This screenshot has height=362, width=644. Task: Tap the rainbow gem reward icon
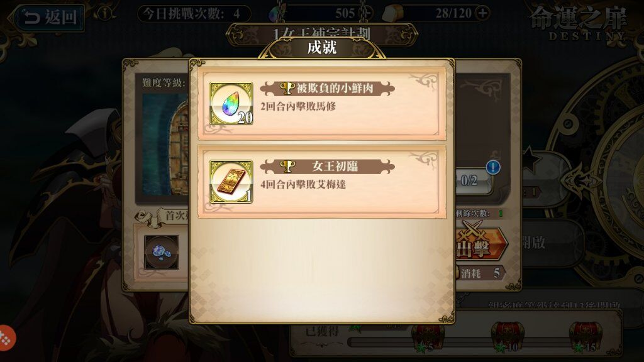231,104
